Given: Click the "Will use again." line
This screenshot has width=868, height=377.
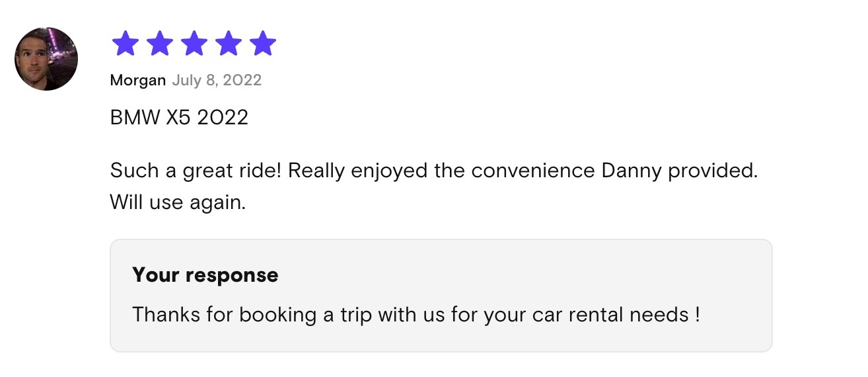Looking at the screenshot, I should [178, 202].
